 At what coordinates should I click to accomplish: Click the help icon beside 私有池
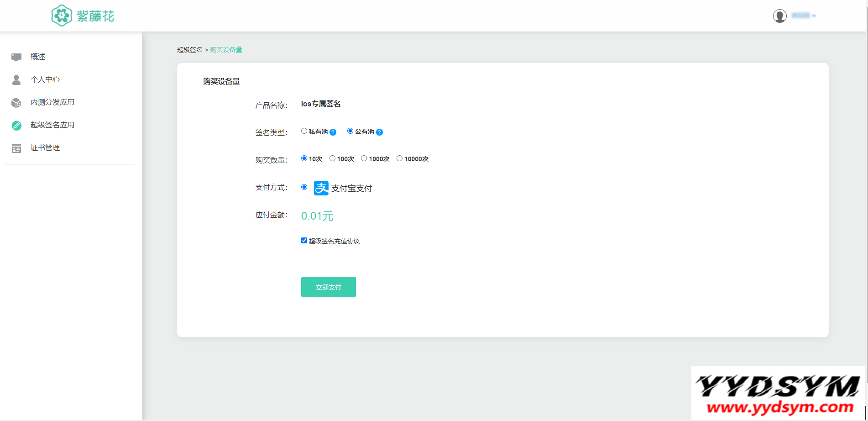point(333,132)
